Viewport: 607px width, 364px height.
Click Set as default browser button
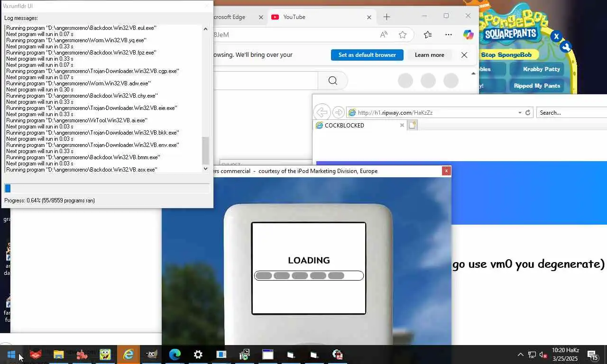tap(367, 55)
